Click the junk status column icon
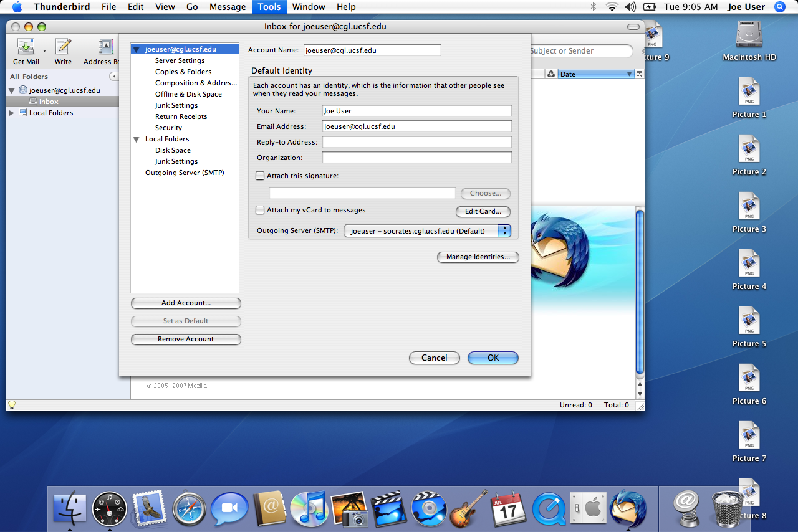This screenshot has height=532, width=798. 551,74
